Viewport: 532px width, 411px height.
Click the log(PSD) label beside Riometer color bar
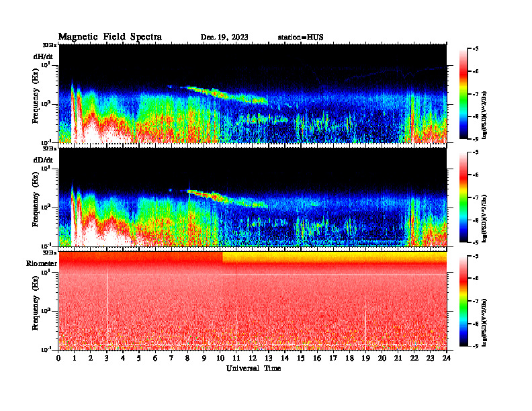click(485, 322)
